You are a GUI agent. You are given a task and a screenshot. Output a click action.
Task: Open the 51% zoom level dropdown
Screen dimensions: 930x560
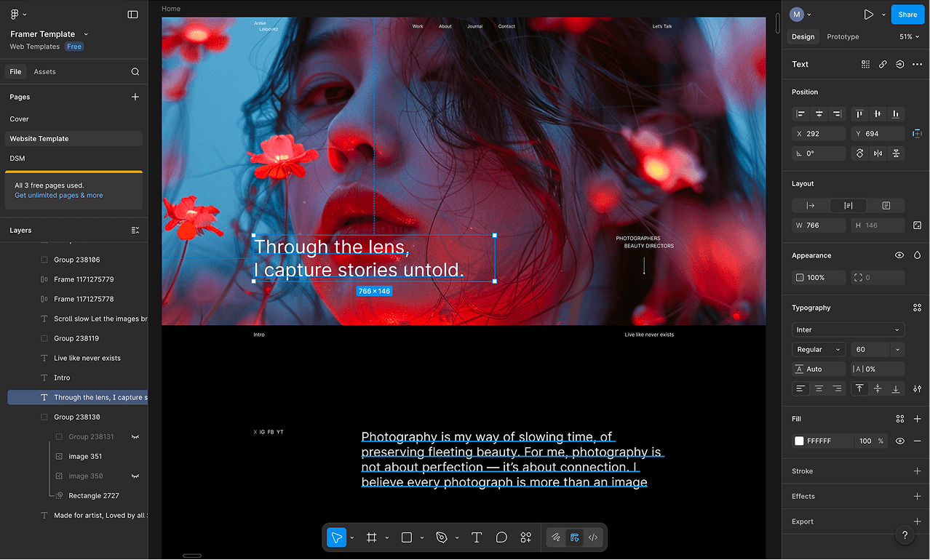point(910,36)
